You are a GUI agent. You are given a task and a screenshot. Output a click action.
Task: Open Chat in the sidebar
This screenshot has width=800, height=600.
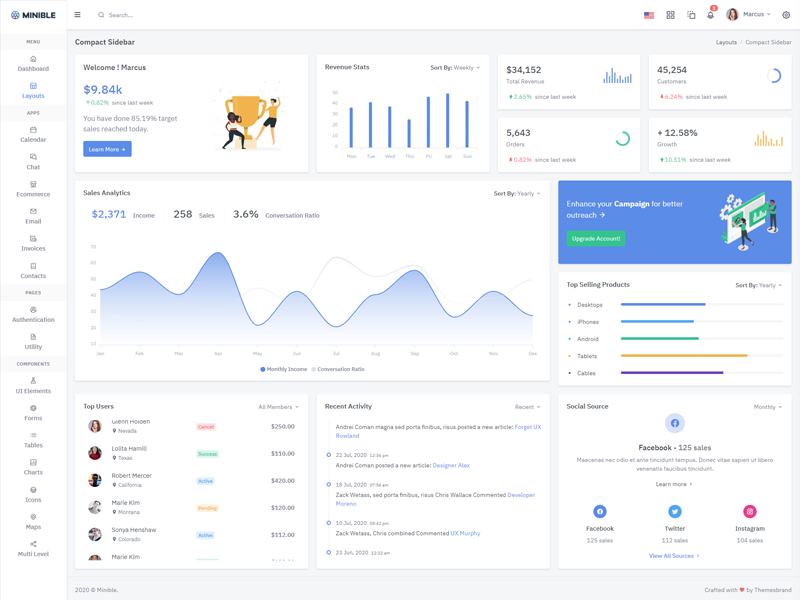[33, 161]
